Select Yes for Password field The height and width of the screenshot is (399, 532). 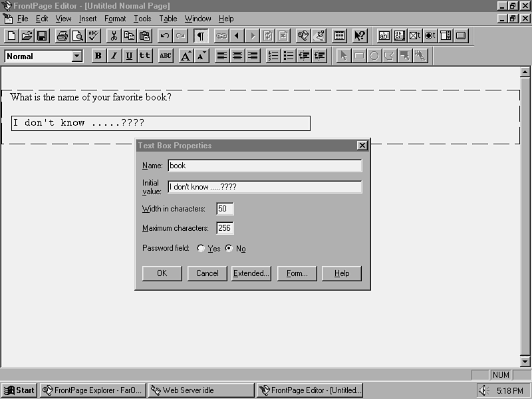(201, 249)
